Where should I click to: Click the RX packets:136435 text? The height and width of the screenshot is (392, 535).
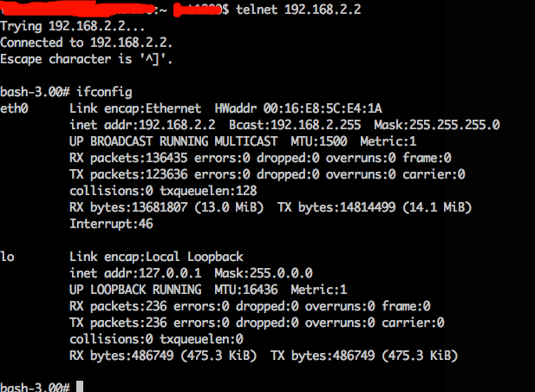click(128, 158)
